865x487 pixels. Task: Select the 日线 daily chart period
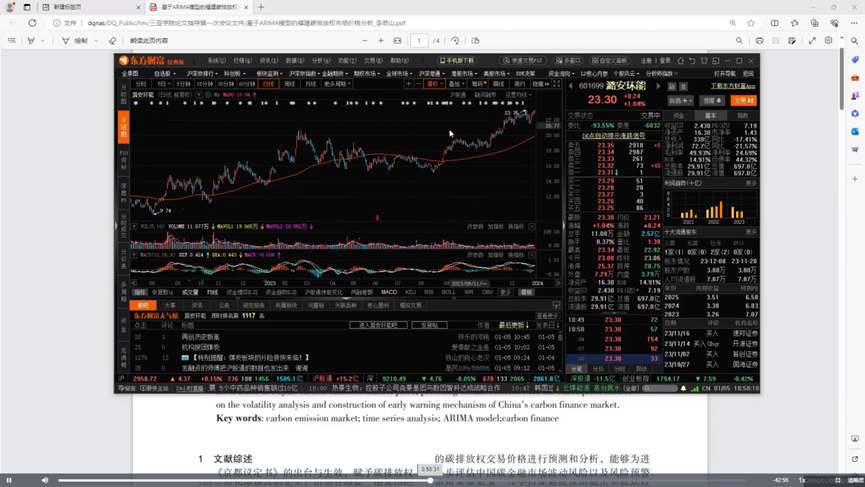click(x=268, y=84)
